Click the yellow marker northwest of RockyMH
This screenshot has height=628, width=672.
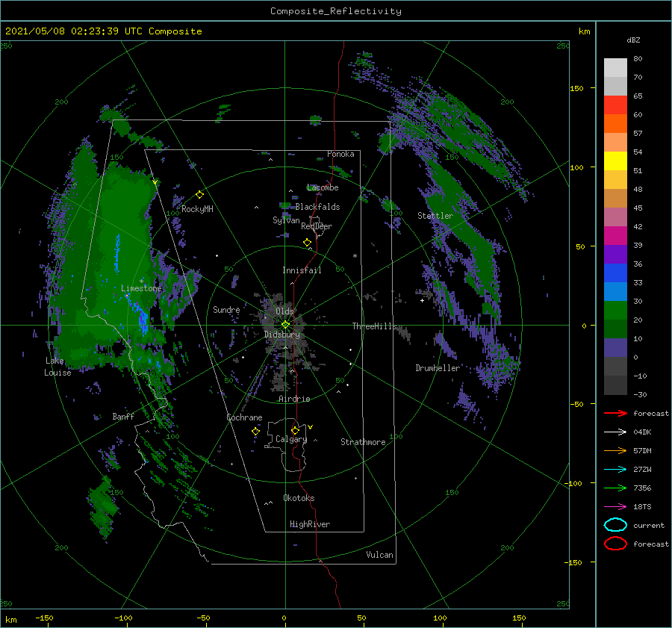tap(155, 182)
